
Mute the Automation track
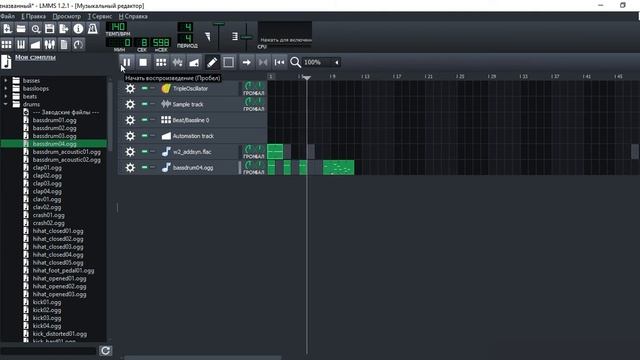coord(144,136)
